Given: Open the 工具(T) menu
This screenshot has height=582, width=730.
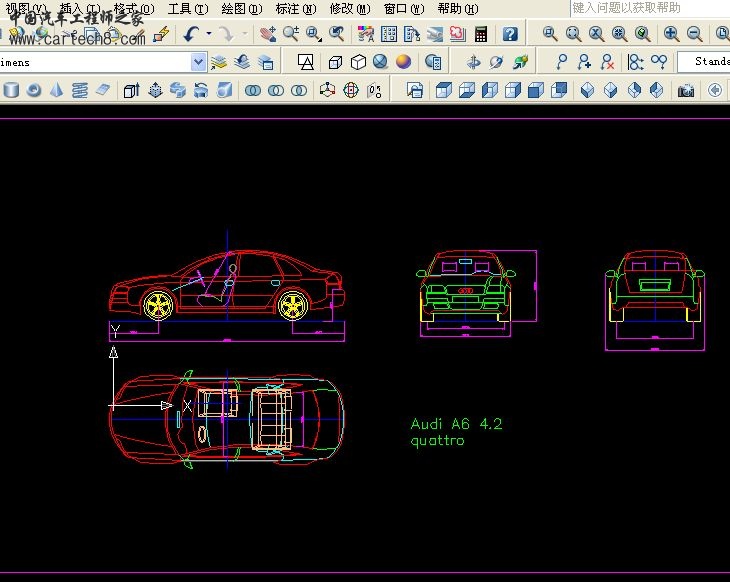Looking at the screenshot, I should click(x=188, y=9).
